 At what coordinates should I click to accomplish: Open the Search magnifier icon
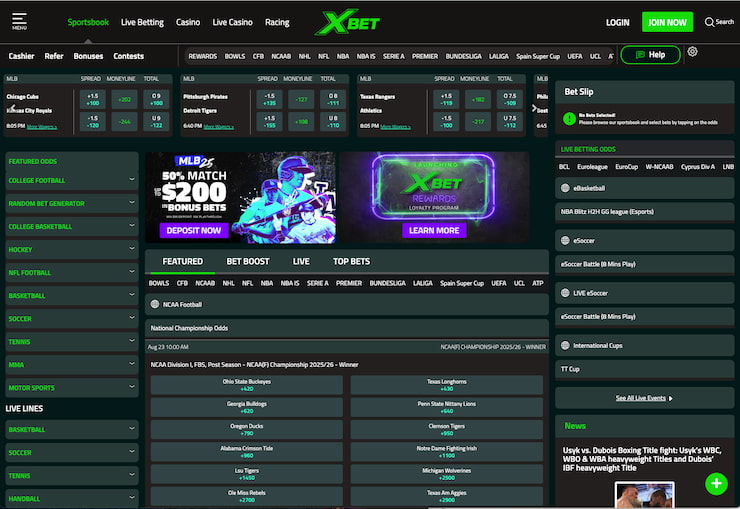pos(709,22)
